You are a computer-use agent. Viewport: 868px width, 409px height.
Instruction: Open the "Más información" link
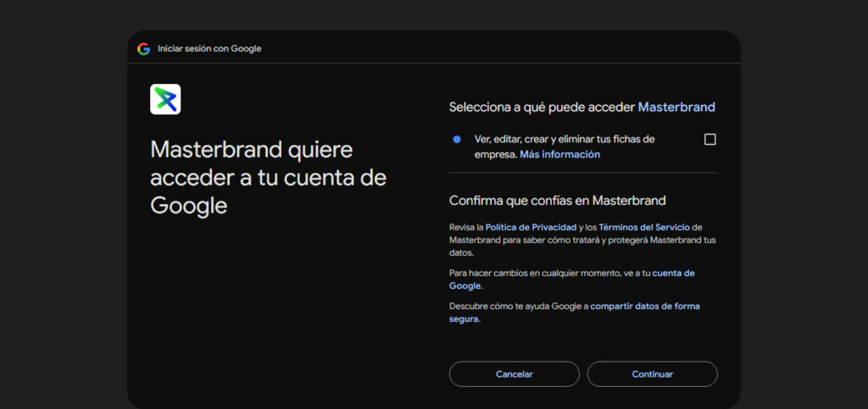pyautogui.click(x=559, y=154)
